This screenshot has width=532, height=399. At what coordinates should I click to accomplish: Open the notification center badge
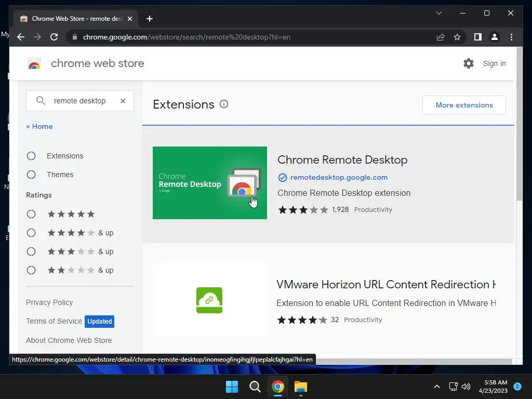517,387
